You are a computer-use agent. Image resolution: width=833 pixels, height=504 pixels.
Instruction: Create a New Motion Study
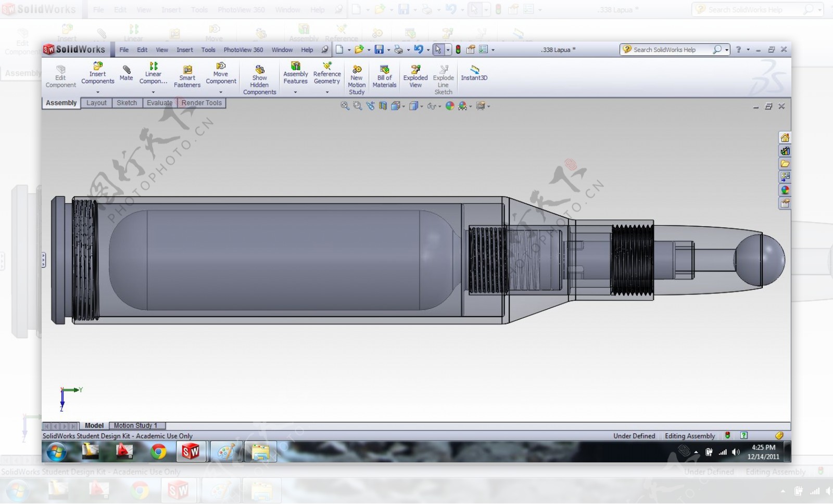[x=357, y=80]
